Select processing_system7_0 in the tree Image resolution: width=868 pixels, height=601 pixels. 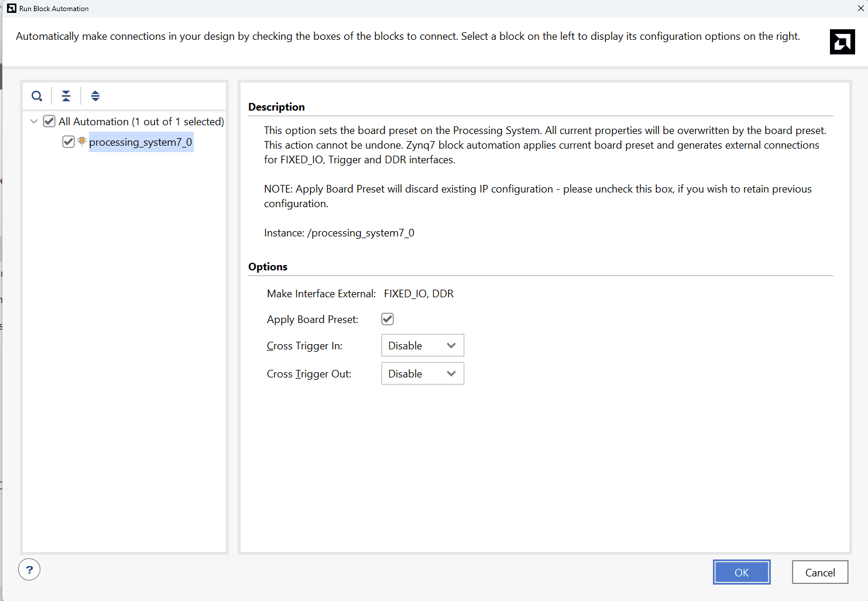(140, 142)
